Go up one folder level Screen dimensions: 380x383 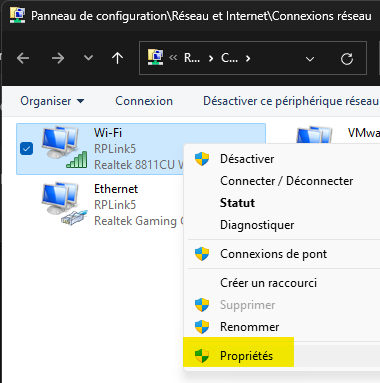point(117,58)
